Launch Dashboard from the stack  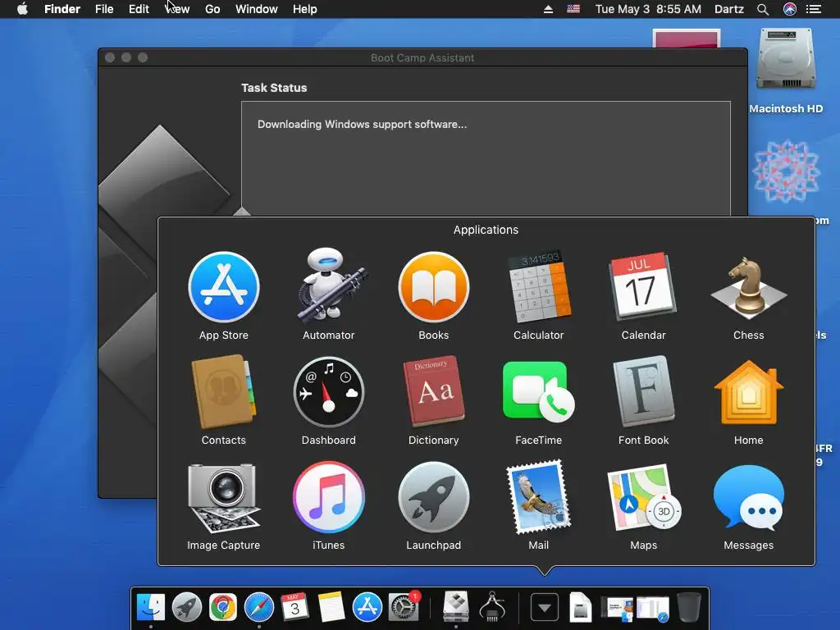[329, 392]
